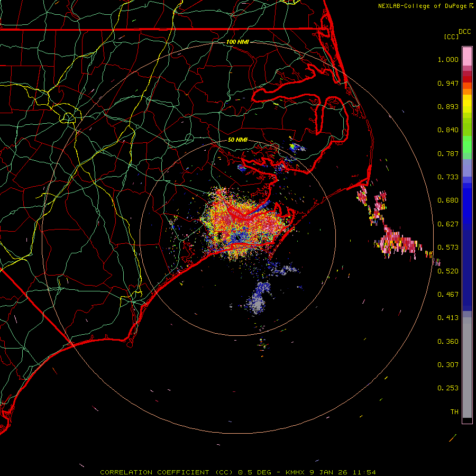Click the dense radar echo cluster at the 50 NMI ring's center
Screen dimensions: 476x476
244,223
